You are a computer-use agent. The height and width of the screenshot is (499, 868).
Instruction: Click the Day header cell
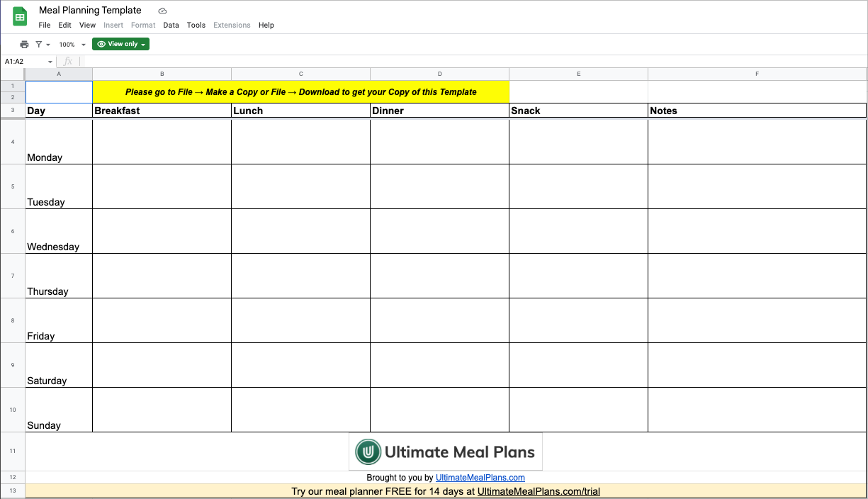[x=59, y=111]
